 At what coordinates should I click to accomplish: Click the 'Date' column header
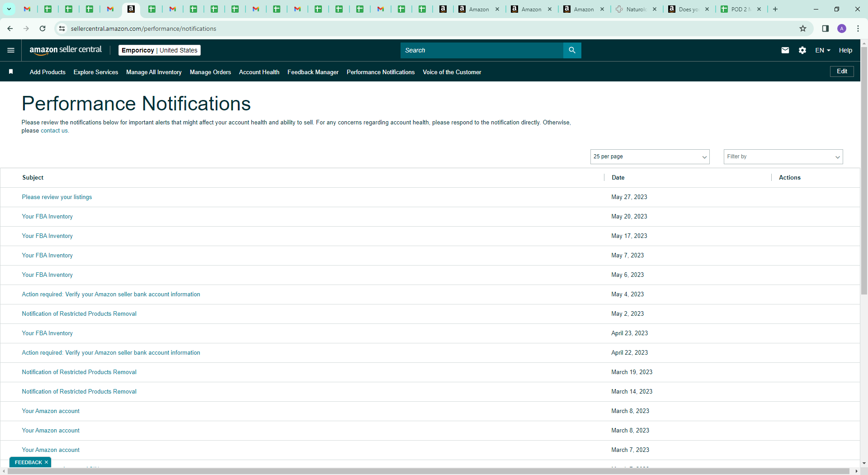click(618, 178)
